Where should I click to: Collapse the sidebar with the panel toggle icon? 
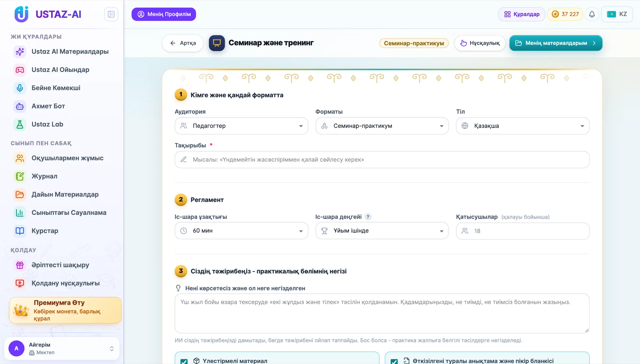tap(111, 14)
